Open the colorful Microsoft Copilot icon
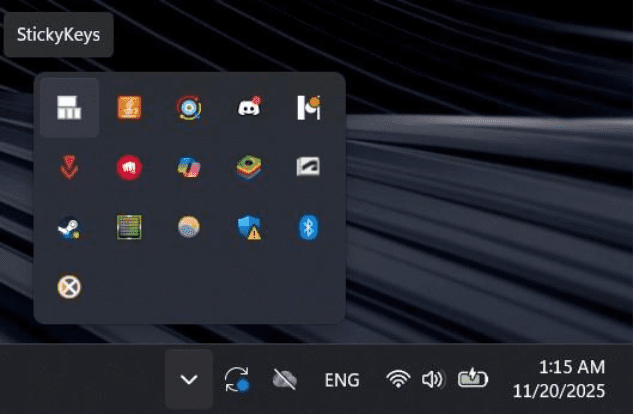The height and width of the screenshot is (414, 634). click(189, 167)
